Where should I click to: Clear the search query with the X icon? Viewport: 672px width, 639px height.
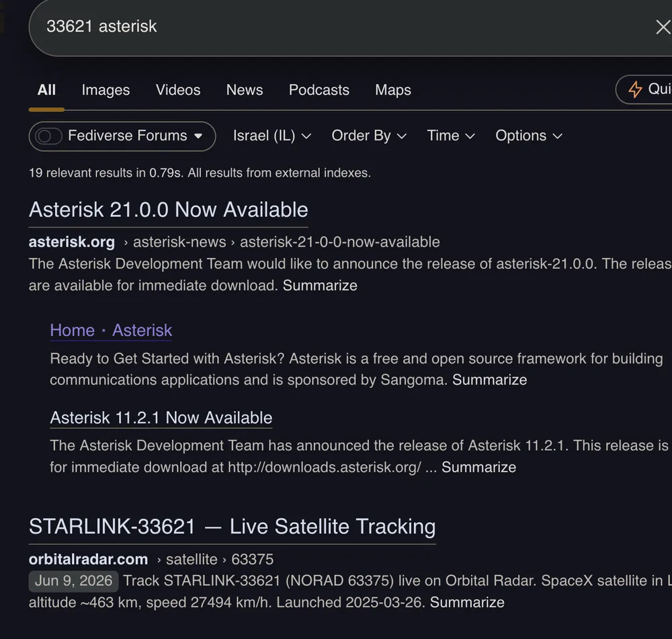pyautogui.click(x=663, y=27)
